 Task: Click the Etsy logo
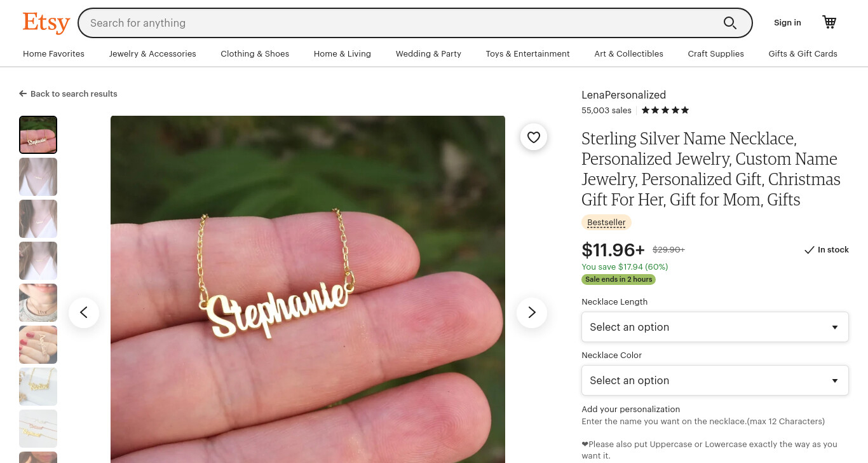46,23
